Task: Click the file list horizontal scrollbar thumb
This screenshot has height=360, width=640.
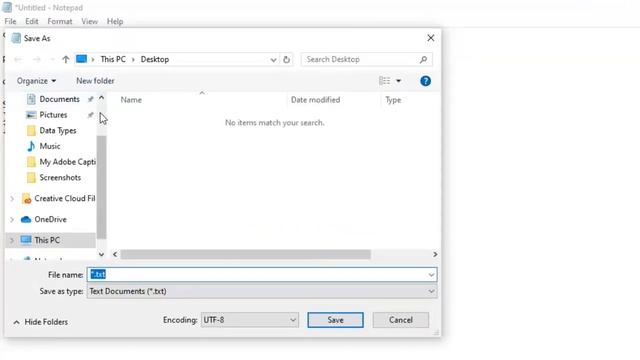Action: pos(246,254)
